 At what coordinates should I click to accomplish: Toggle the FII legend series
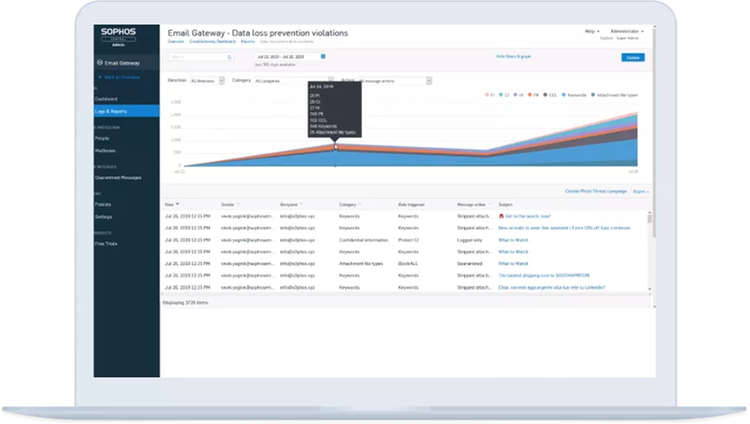point(533,95)
